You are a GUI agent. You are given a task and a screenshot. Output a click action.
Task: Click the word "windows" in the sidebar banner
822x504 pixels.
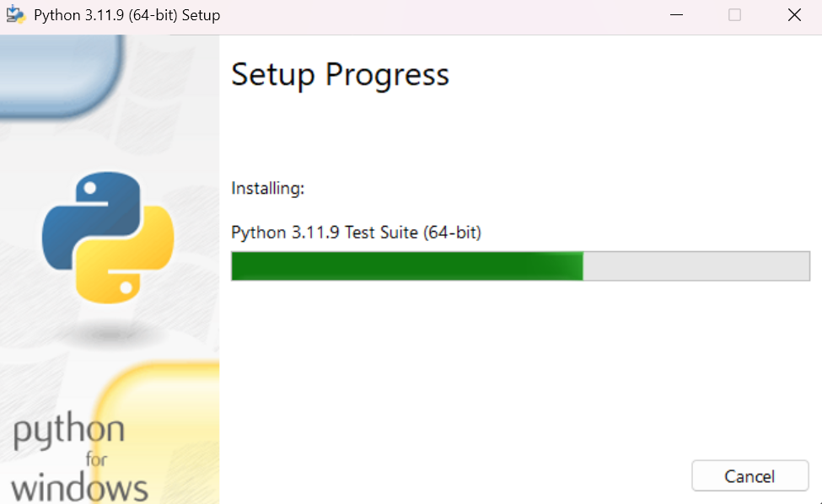point(80,488)
